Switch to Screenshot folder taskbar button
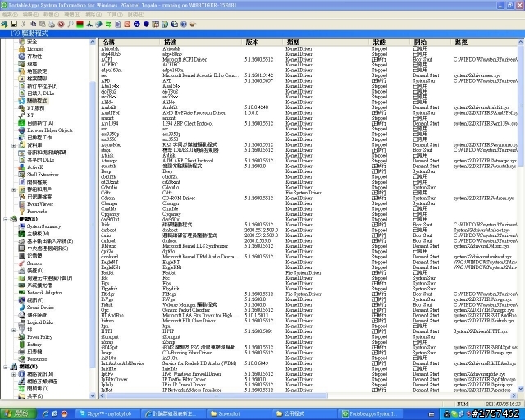This screenshot has width=525, height=420. (x=239, y=414)
